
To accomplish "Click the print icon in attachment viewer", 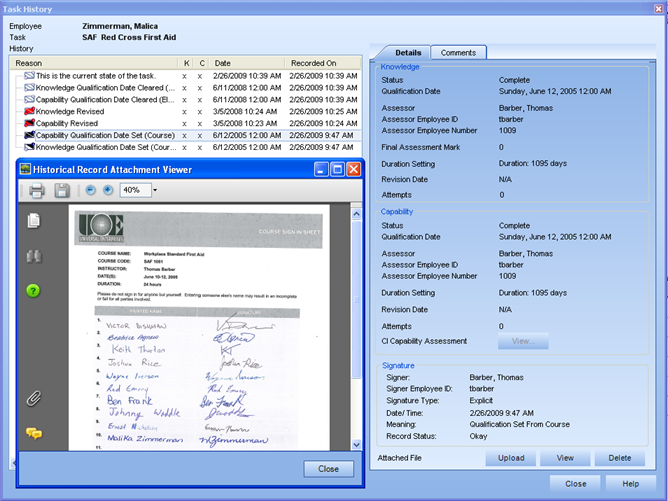I will [x=37, y=190].
